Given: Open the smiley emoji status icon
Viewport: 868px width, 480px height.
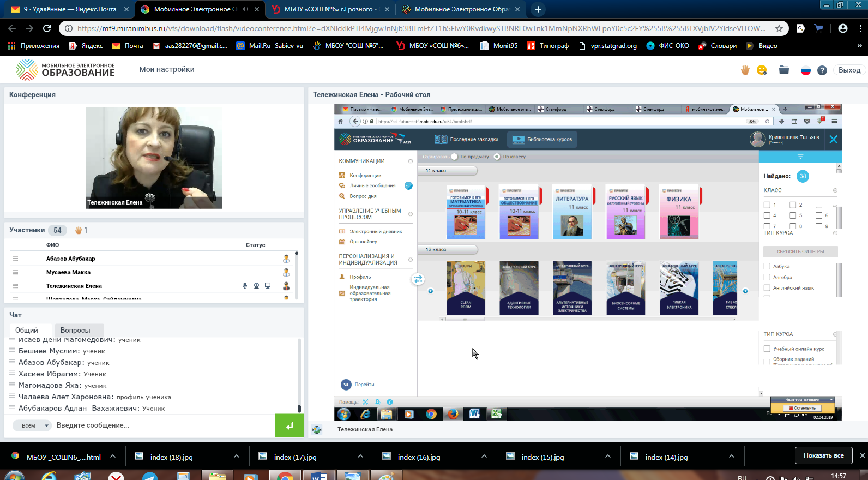Looking at the screenshot, I should pyautogui.click(x=762, y=70).
